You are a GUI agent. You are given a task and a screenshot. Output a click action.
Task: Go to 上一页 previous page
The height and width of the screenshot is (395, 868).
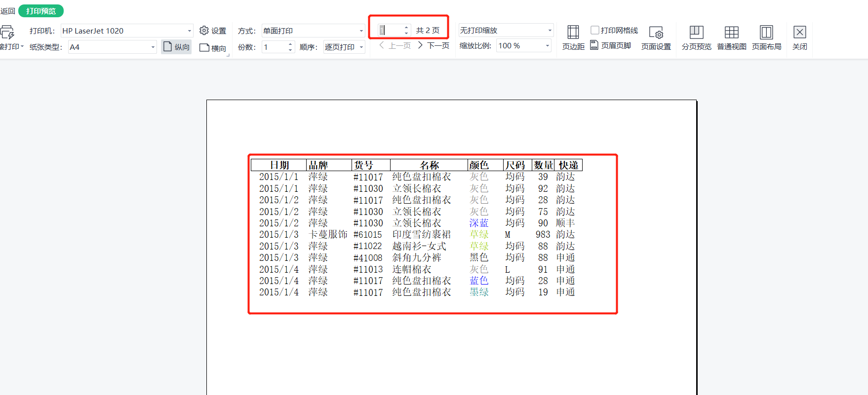[395, 45]
